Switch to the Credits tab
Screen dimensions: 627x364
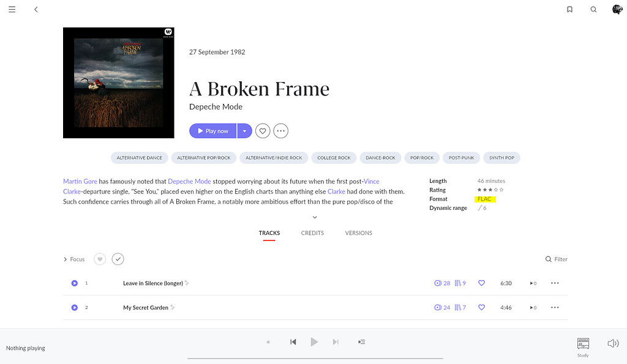312,233
